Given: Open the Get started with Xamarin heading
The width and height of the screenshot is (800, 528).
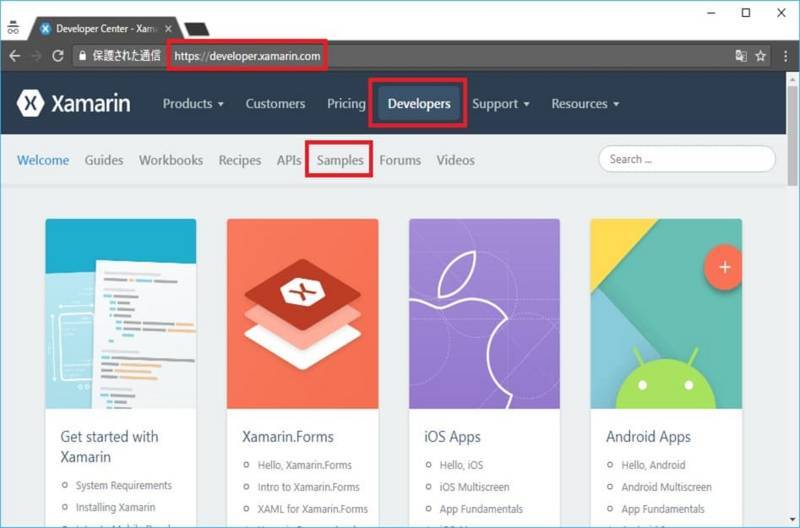Looking at the screenshot, I should [110, 446].
